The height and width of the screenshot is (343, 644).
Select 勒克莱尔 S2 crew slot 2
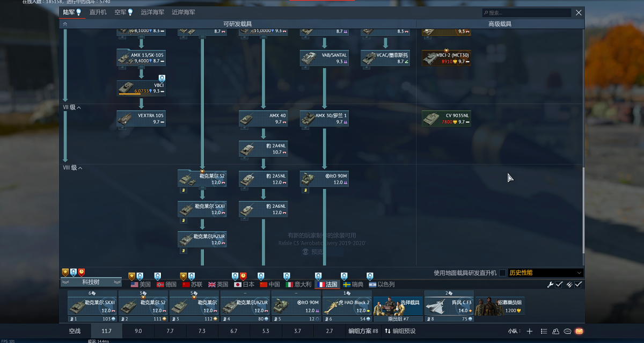tap(143, 306)
